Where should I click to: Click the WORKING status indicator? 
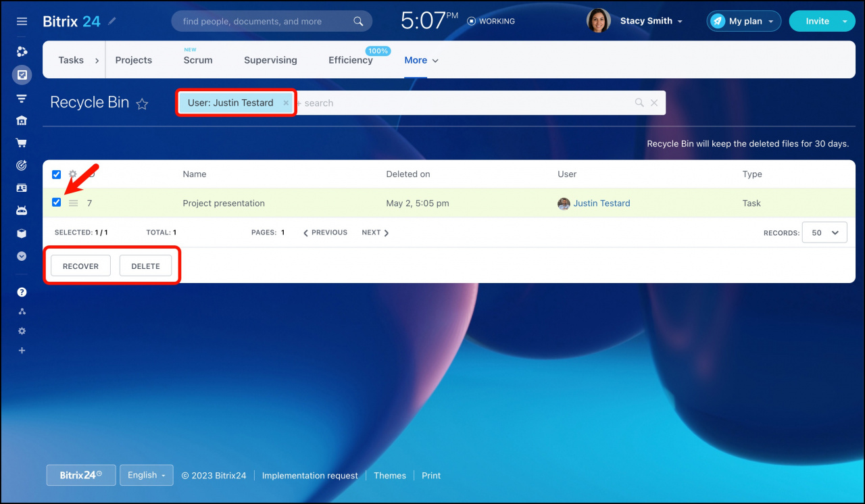[x=491, y=22]
